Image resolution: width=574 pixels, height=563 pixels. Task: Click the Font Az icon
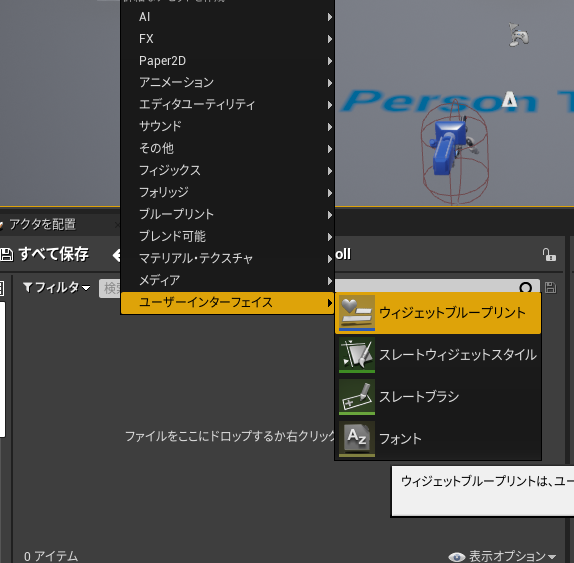pos(357,438)
